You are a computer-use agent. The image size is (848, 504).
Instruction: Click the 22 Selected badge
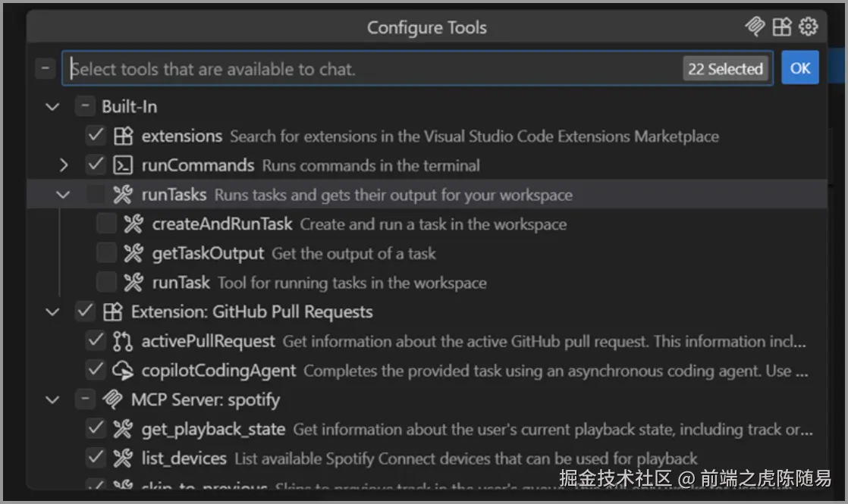(x=725, y=69)
